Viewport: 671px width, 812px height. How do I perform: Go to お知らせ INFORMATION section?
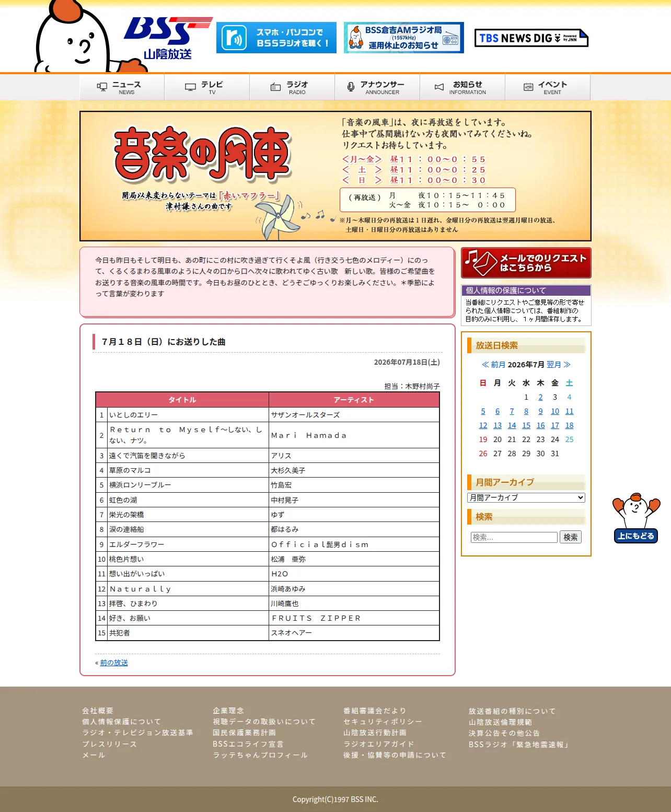click(462, 87)
